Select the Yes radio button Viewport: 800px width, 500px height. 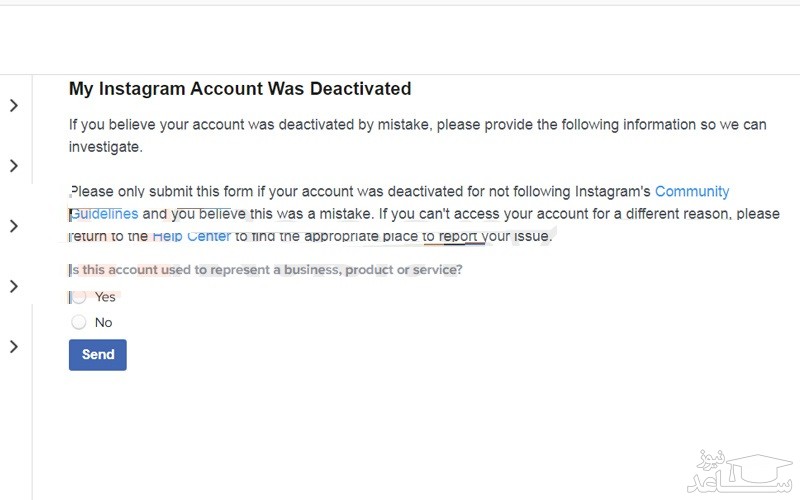pyautogui.click(x=79, y=297)
